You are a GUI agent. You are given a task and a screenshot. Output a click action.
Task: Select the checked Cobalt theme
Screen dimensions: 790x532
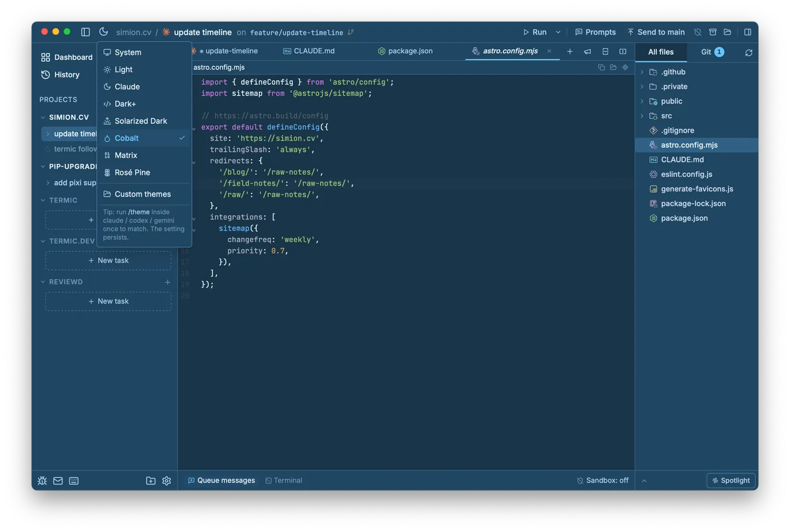coord(144,138)
